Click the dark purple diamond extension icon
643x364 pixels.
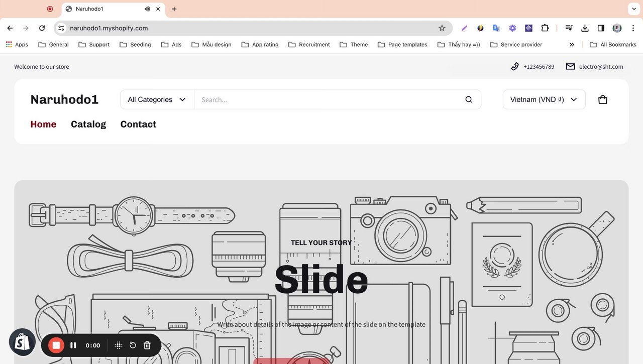click(528, 28)
